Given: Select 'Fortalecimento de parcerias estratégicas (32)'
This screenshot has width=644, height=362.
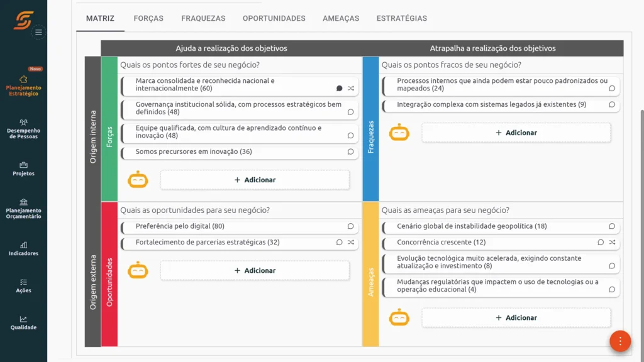Looking at the screenshot, I should [x=208, y=242].
